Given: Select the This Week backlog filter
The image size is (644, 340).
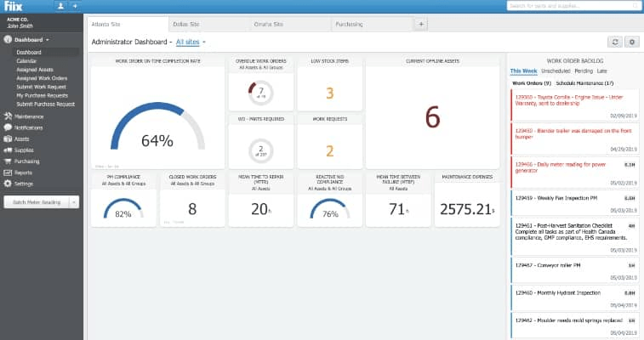Looking at the screenshot, I should (523, 71).
